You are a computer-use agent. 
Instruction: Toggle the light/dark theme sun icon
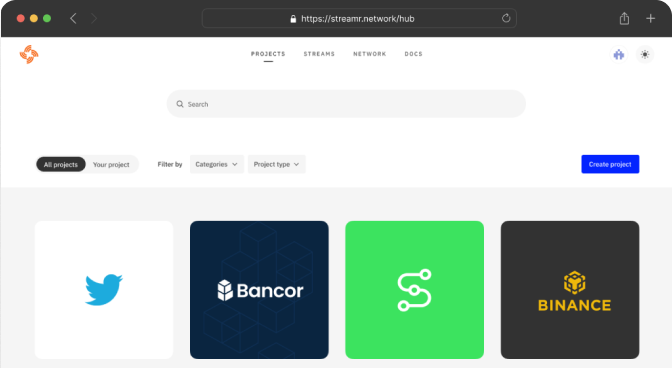[645, 54]
